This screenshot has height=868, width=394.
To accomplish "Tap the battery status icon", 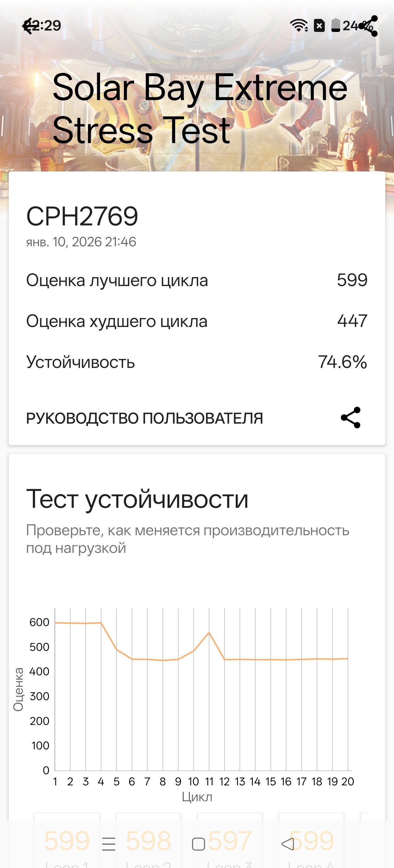I will coord(335,25).
